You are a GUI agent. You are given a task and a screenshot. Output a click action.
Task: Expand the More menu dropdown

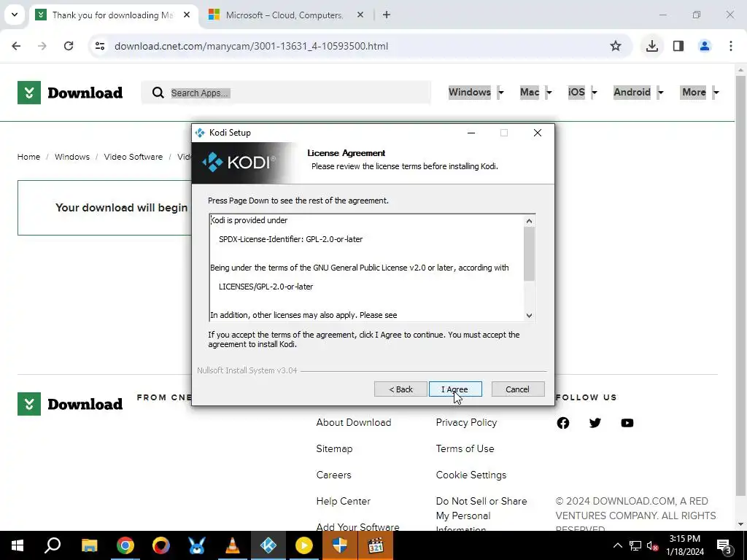716,93
